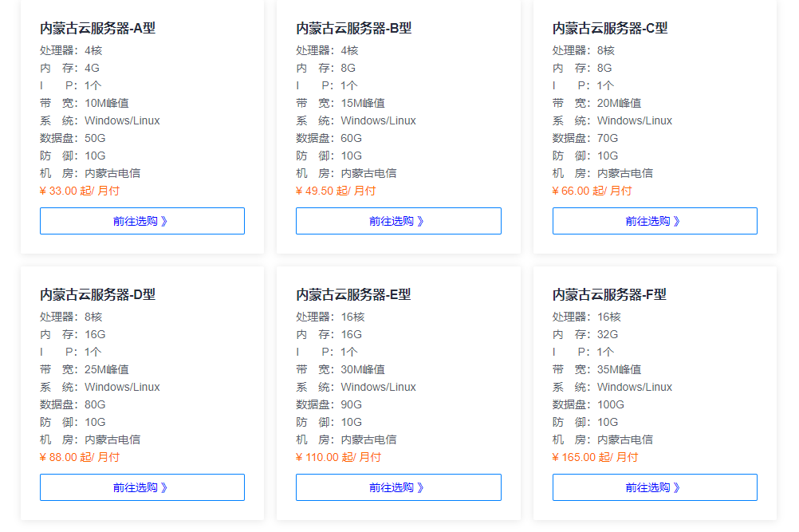Click the ¥ 110.00 起/ 月付 price
The width and height of the screenshot is (799, 532).
338,457
